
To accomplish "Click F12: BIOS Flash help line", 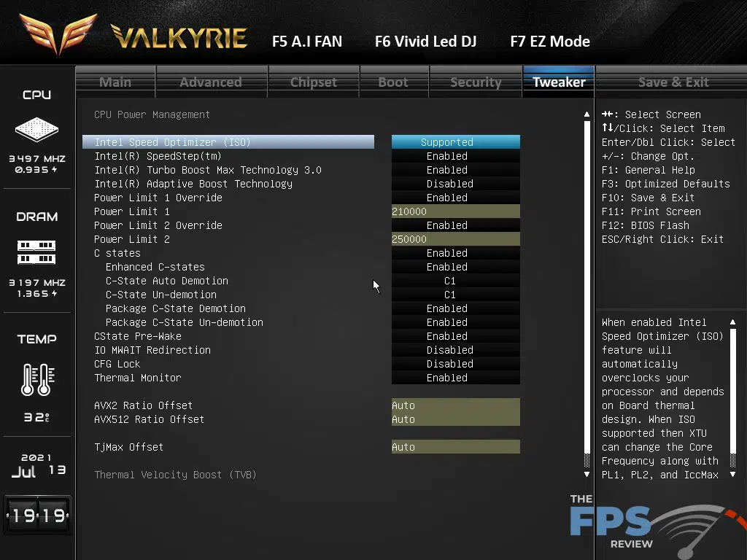I will coord(645,225).
